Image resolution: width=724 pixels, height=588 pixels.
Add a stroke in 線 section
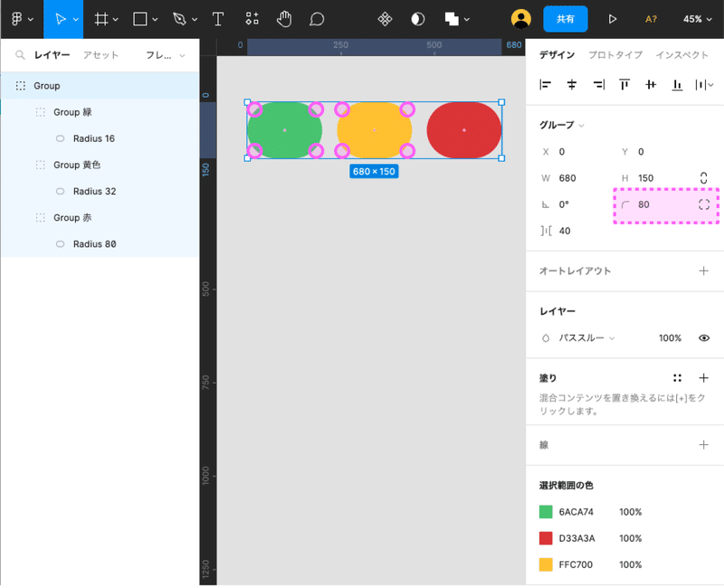click(704, 445)
